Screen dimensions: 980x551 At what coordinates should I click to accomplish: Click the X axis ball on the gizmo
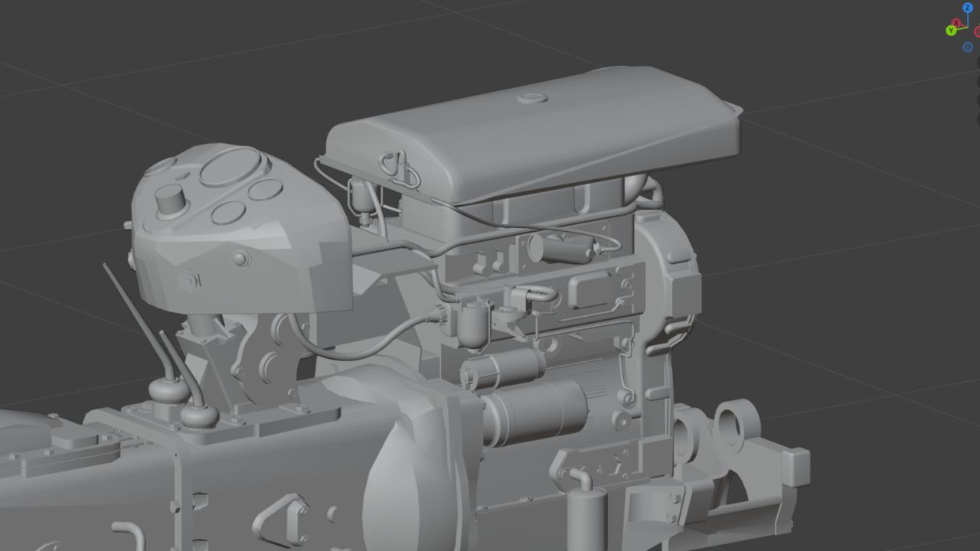coord(955,21)
